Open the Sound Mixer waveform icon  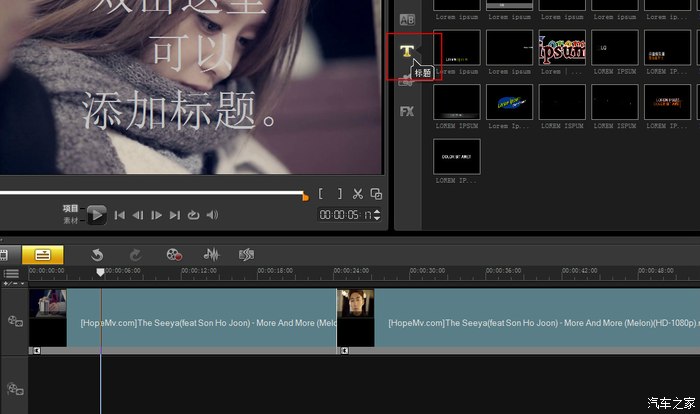click(x=211, y=255)
